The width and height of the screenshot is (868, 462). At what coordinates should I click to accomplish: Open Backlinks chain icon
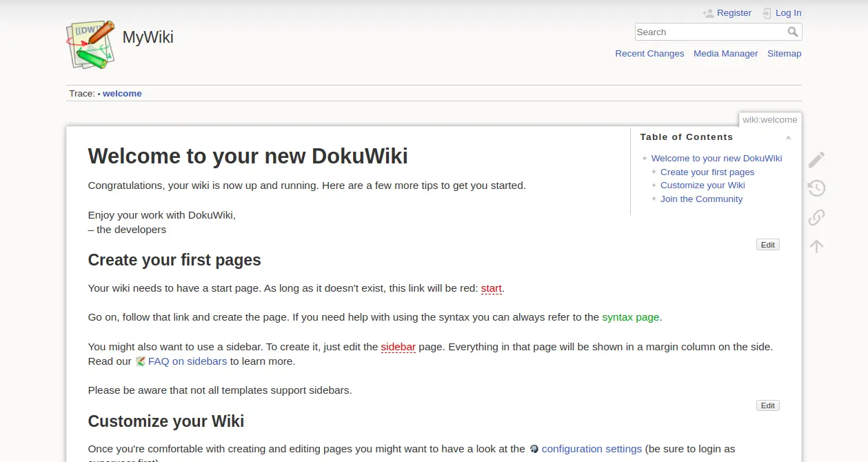(816, 217)
